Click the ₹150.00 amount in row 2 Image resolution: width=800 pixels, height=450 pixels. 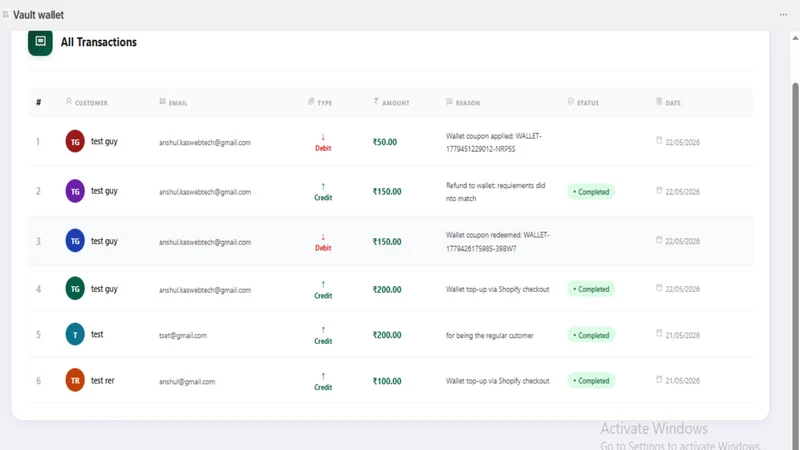tap(387, 191)
